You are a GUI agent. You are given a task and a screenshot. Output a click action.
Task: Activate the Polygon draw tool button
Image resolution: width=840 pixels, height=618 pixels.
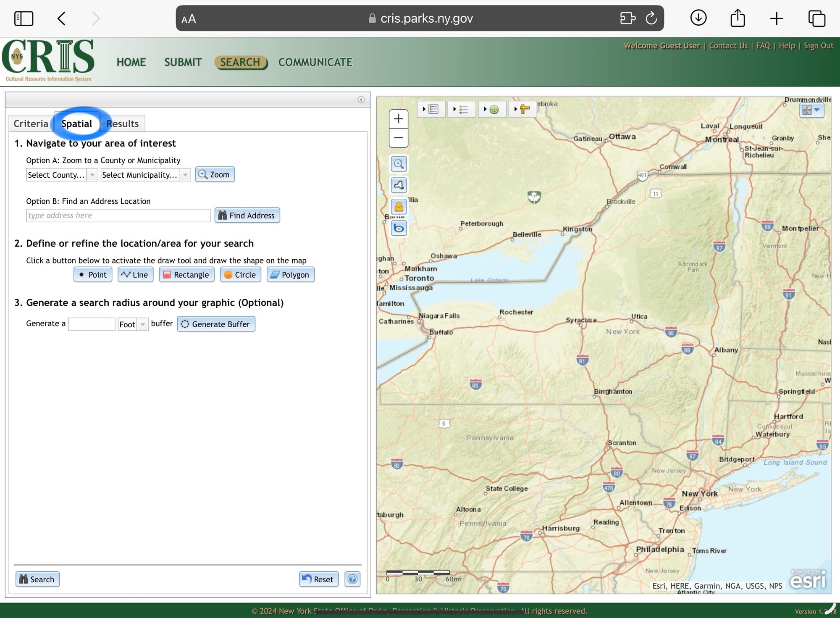(290, 275)
